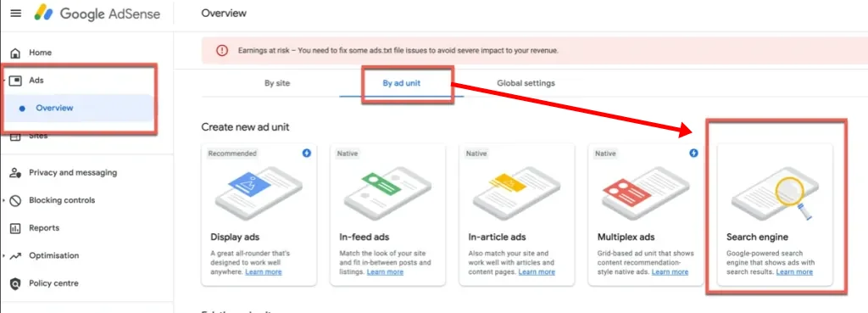Expand the Optimisation section arrow
Viewport: 868px width, 313px height.
click(x=4, y=256)
